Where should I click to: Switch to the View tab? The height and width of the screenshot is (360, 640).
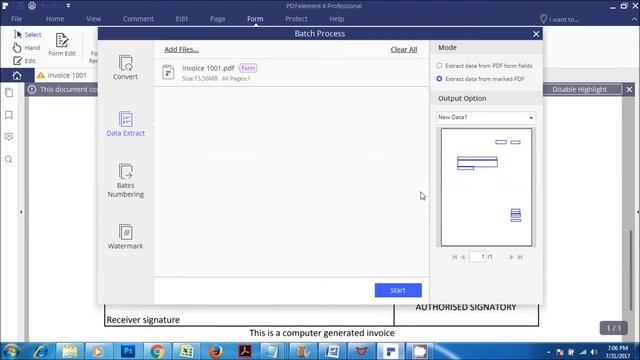coord(93,19)
